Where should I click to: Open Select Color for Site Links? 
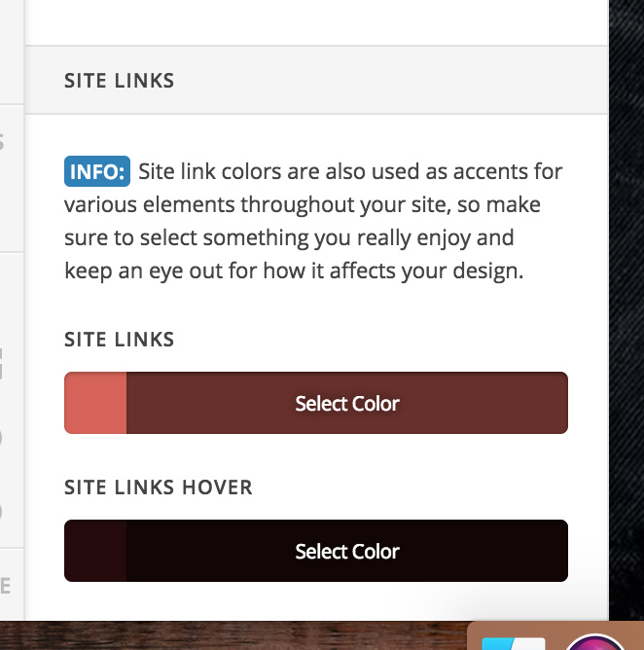347,403
